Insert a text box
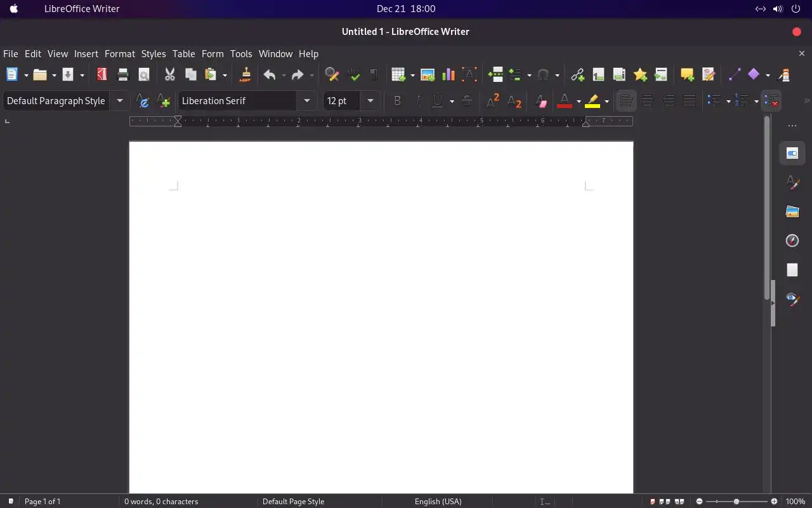The width and height of the screenshot is (812, 508). click(469, 75)
